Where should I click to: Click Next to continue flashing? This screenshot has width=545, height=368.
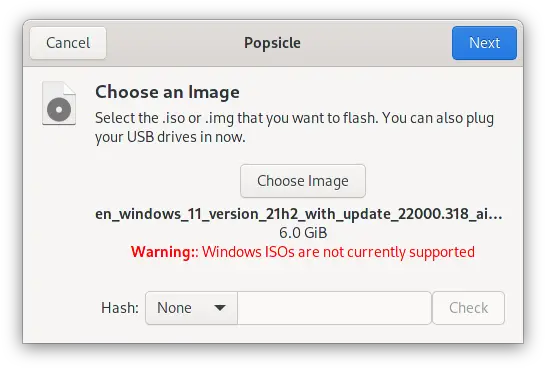click(484, 43)
